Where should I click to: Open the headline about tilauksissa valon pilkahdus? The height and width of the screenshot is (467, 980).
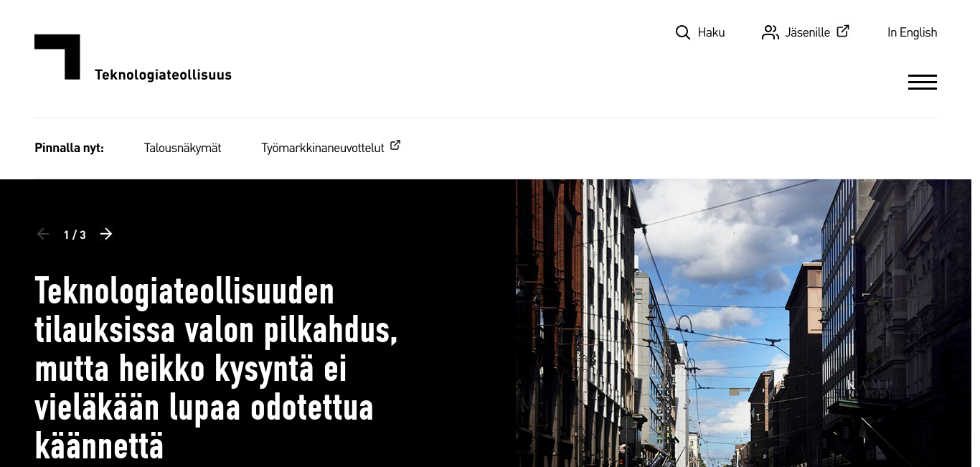click(216, 369)
